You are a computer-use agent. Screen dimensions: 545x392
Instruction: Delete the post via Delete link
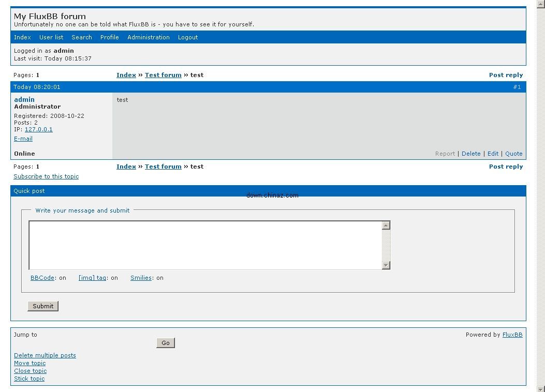click(471, 154)
